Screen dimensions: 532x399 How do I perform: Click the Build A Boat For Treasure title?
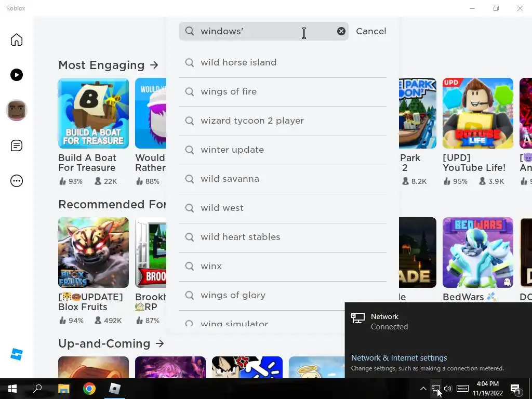(87, 163)
